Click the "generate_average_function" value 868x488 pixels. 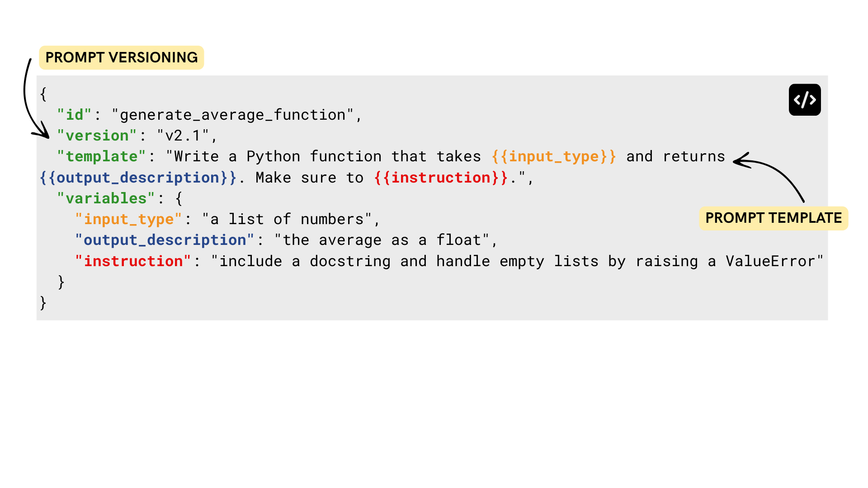[x=232, y=115]
